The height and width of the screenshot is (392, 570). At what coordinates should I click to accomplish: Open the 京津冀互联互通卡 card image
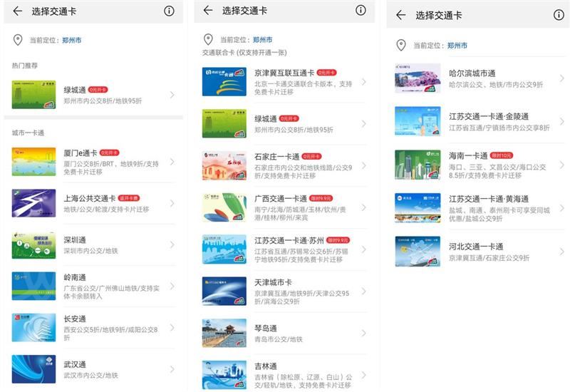tap(224, 82)
